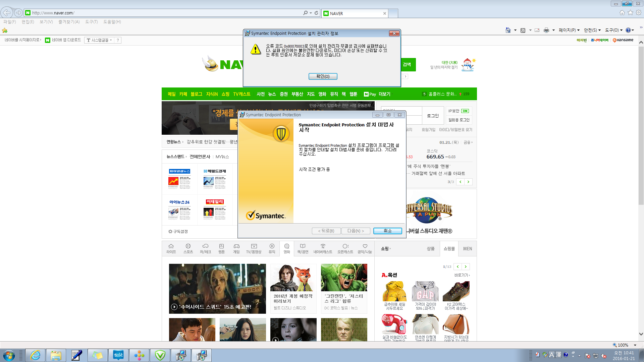The height and width of the screenshot is (362, 644).
Task: Click 블로그 link in Naver green menu
Action: click(196, 94)
